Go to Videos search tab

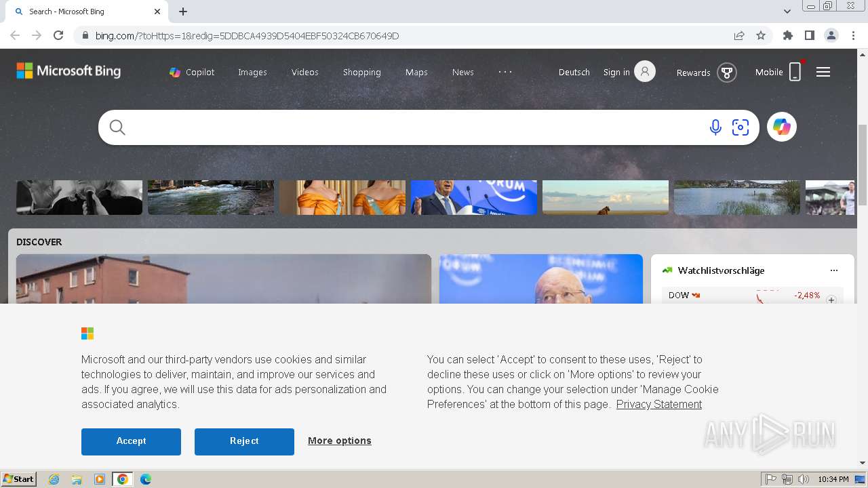304,72
